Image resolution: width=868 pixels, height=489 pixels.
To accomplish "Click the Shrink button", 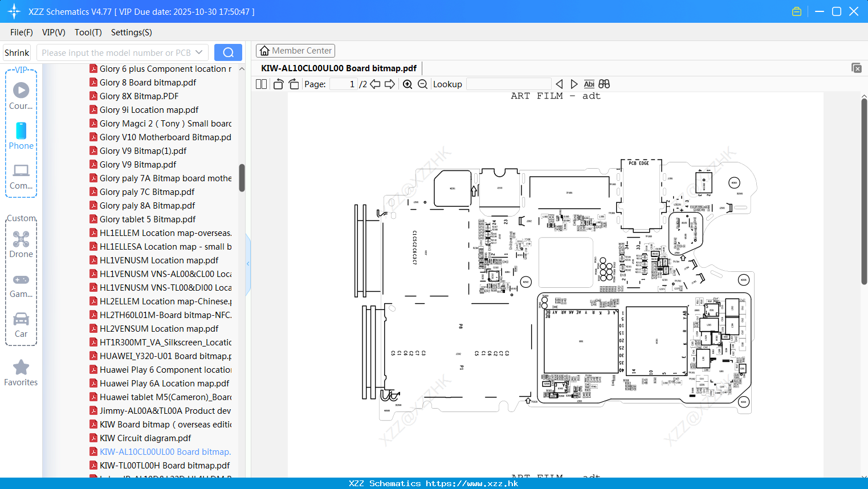I will 17,52.
